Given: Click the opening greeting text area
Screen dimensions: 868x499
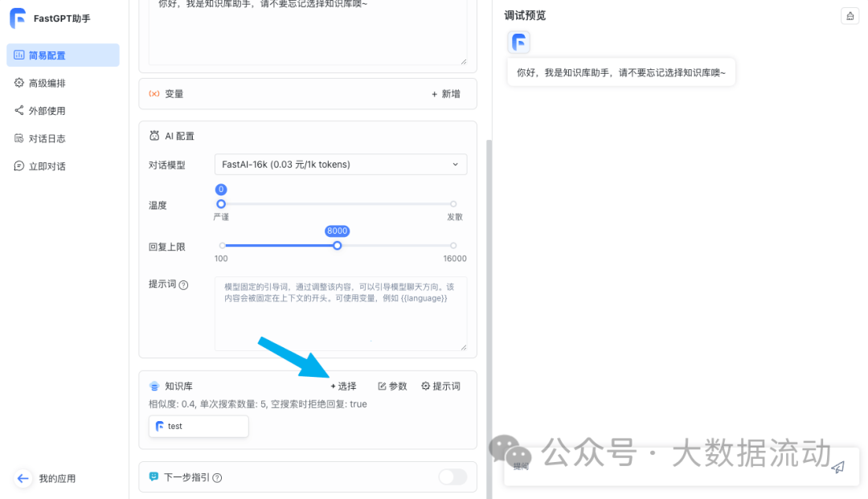Looking at the screenshot, I should click(x=308, y=32).
